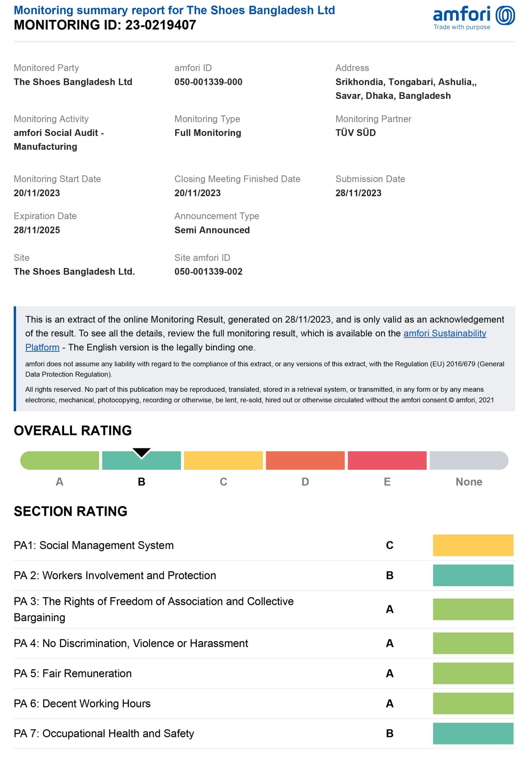Click the amfori ID 050-001339-000 value
532x762 pixels.
[208, 82]
